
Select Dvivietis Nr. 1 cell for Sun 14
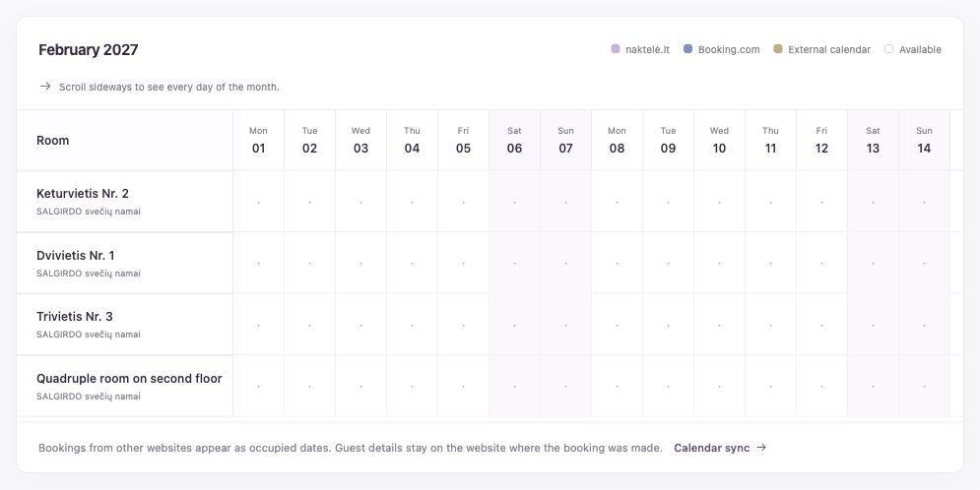pos(925,264)
